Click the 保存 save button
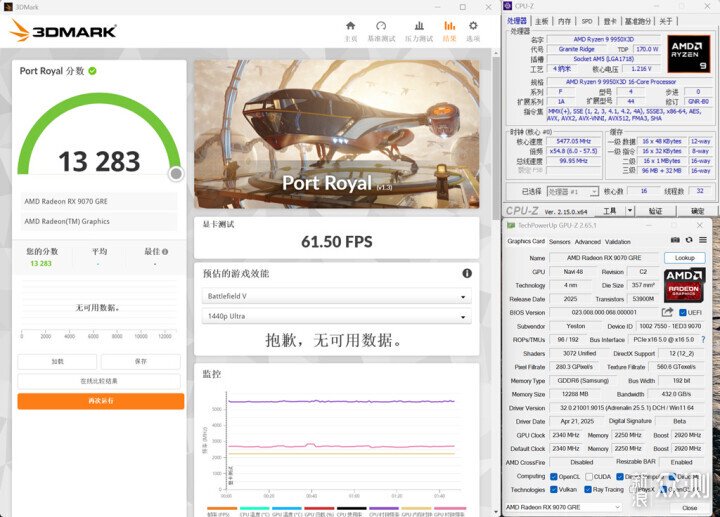 pyautogui.click(x=141, y=361)
